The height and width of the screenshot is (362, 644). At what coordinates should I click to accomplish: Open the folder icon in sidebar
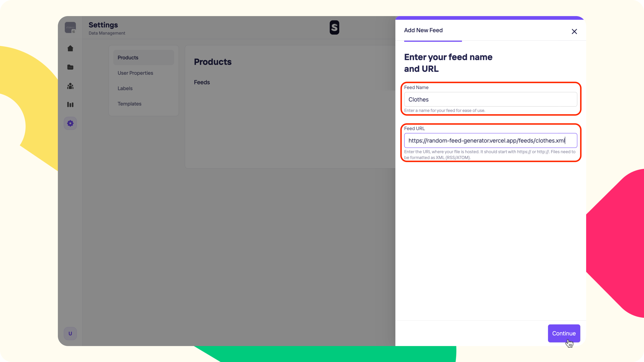[x=70, y=67]
